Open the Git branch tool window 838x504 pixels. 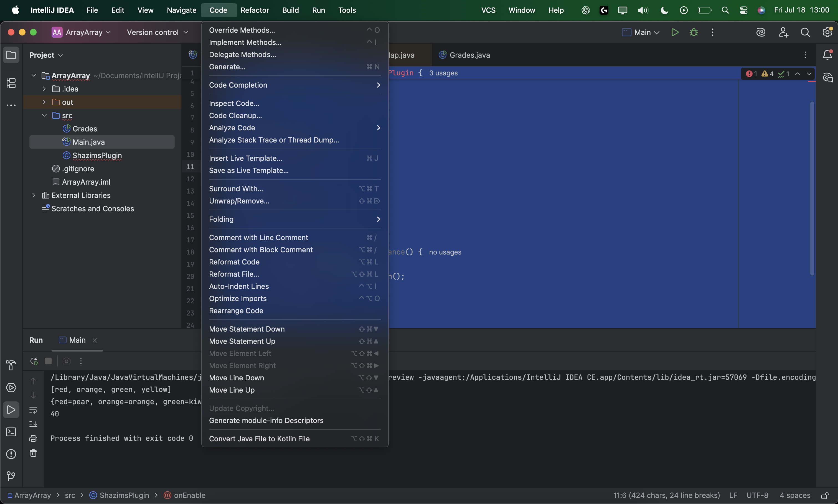11,476
